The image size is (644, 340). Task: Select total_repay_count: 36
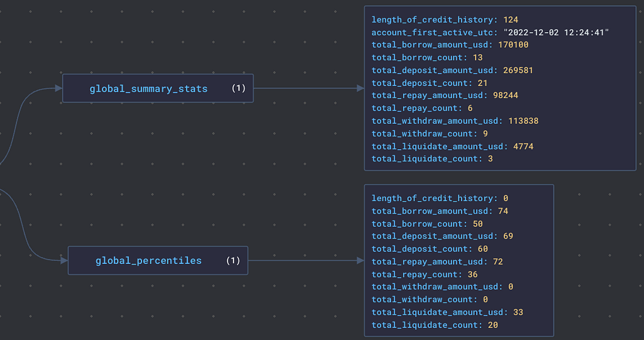[x=425, y=274]
